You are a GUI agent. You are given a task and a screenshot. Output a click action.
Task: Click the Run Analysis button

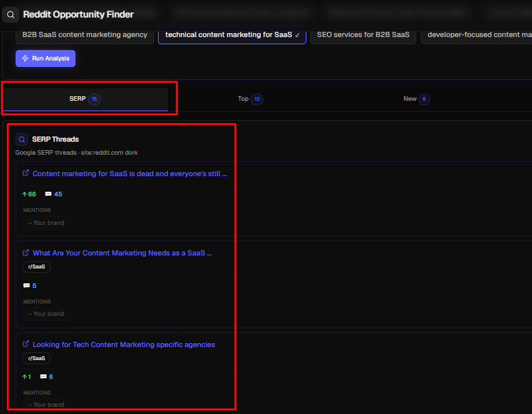tap(46, 58)
